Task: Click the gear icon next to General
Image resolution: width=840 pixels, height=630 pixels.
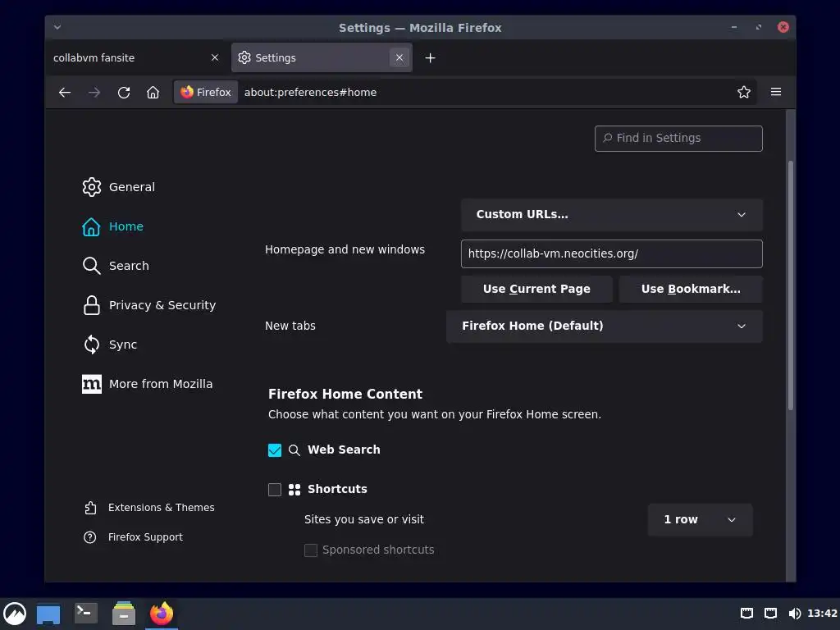Action: pyautogui.click(x=92, y=187)
